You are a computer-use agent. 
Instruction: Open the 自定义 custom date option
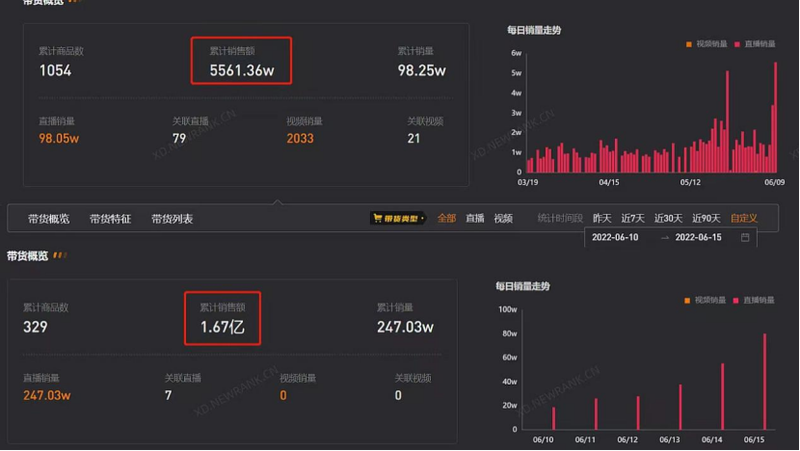coord(744,218)
